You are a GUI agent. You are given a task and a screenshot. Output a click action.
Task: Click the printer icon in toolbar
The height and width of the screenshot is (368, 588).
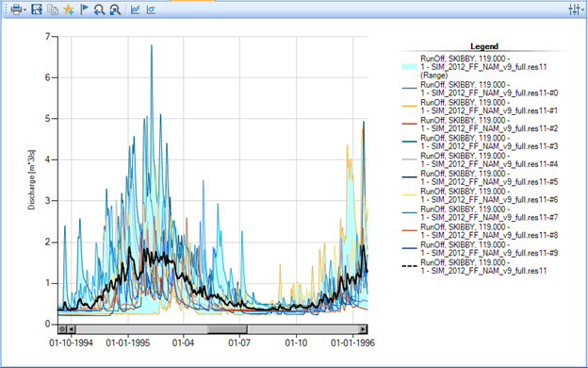tap(17, 9)
